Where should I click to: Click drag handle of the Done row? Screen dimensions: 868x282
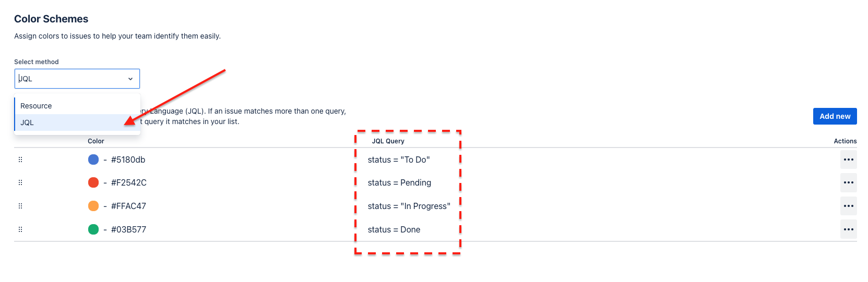coord(20,229)
